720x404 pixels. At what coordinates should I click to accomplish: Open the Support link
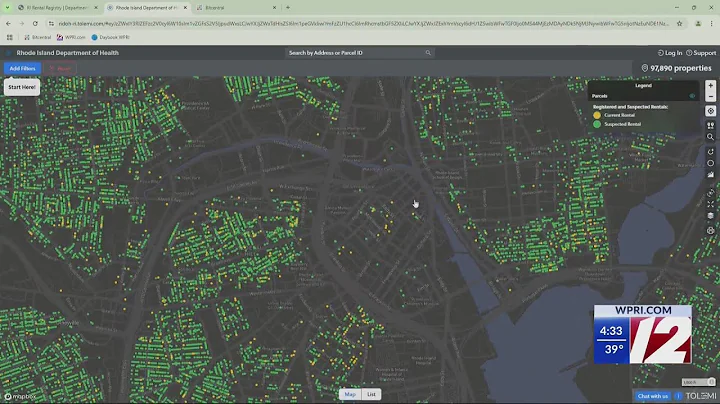[701, 53]
